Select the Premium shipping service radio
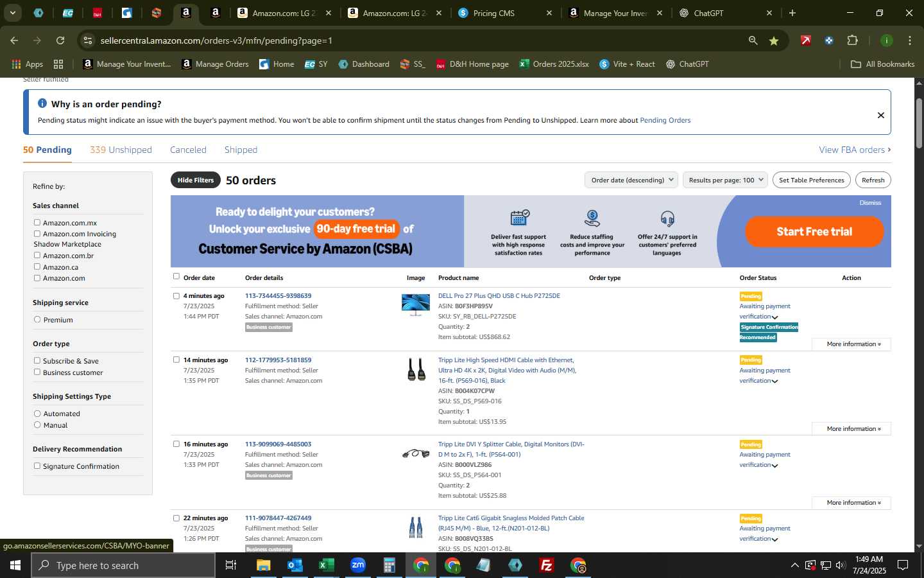The height and width of the screenshot is (578, 924). 37,319
